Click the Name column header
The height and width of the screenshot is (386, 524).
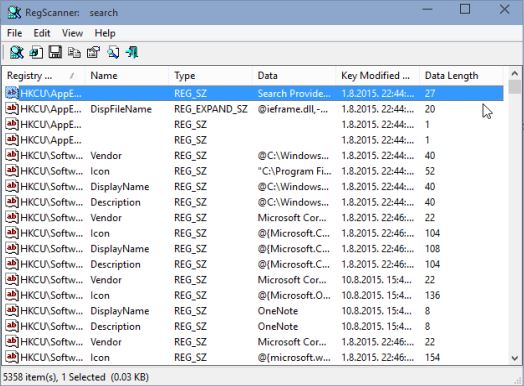pos(127,76)
